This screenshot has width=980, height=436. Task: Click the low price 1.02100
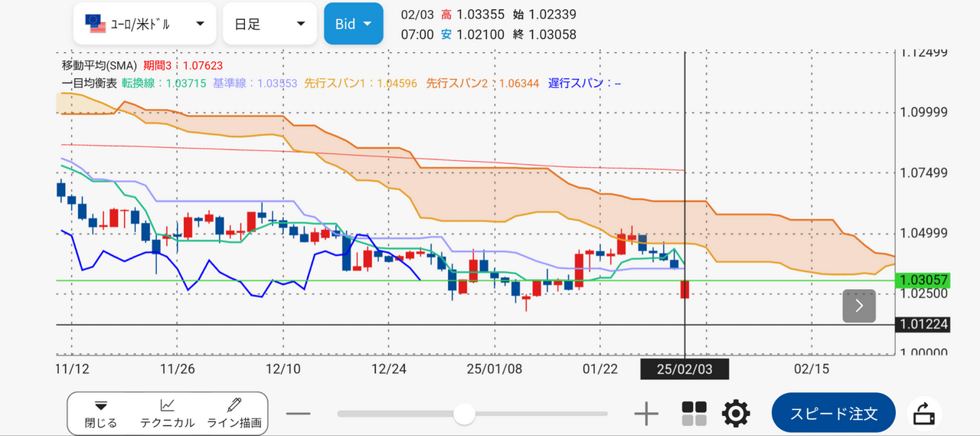pyautogui.click(x=480, y=34)
